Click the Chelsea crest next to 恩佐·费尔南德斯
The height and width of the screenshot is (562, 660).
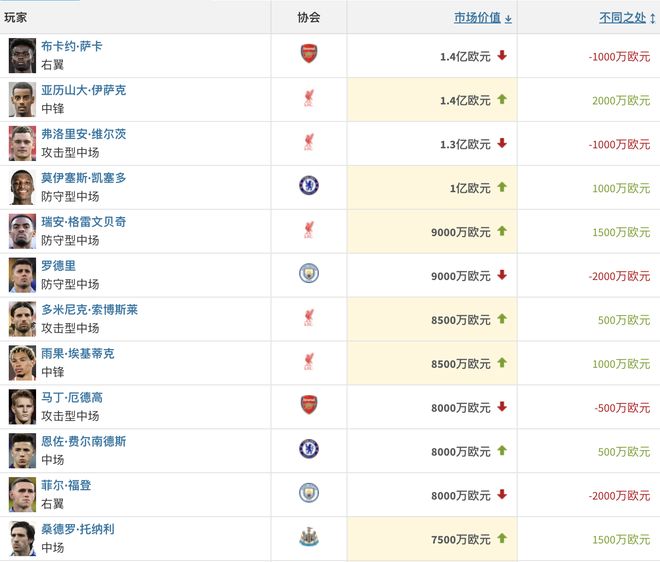pyautogui.click(x=309, y=449)
